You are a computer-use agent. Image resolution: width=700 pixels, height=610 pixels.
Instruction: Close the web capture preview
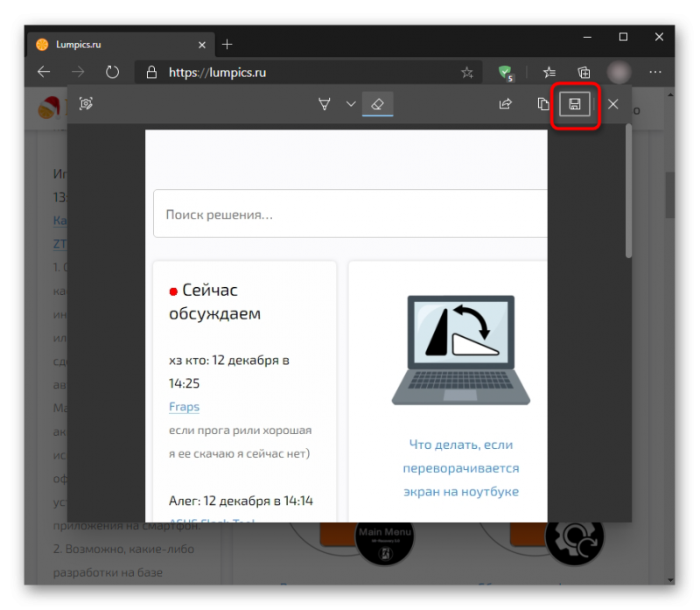[613, 104]
